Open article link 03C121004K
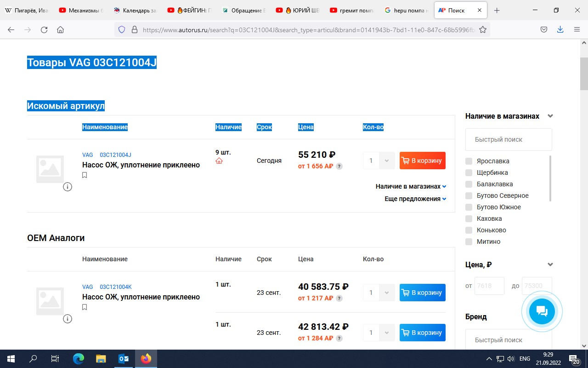The image size is (588, 368). tap(116, 287)
